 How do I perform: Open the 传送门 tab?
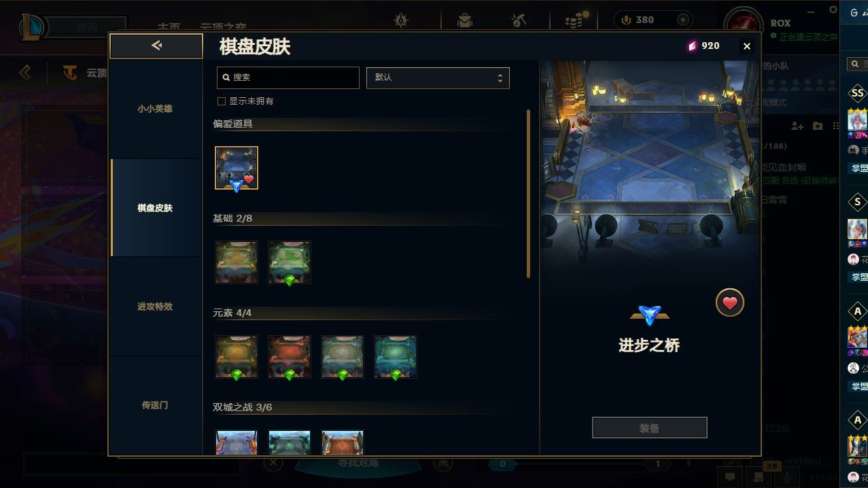[155, 405]
